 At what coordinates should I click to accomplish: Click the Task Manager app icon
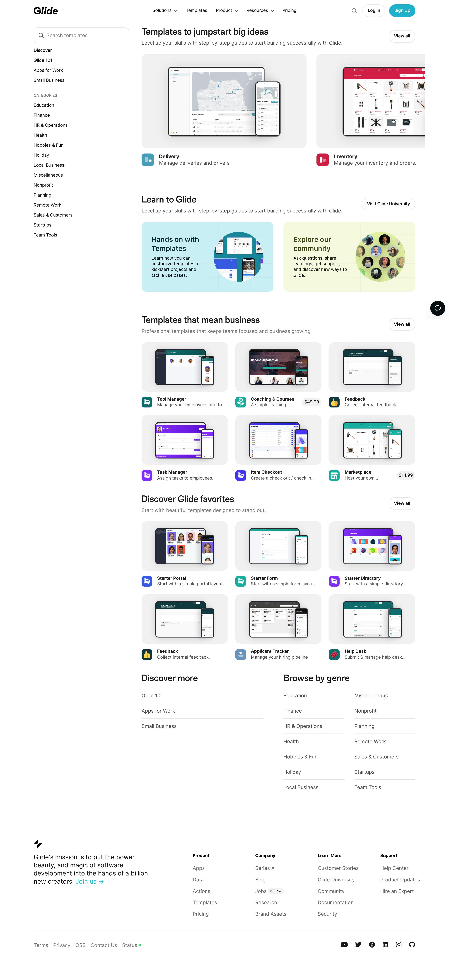coord(147,475)
